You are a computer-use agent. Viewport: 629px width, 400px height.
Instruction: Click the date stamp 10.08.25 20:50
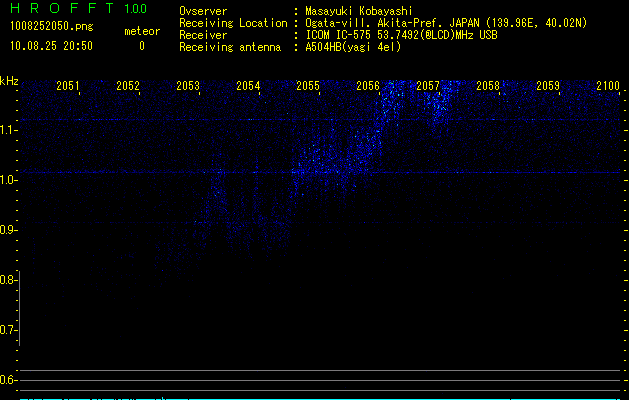tap(51, 46)
